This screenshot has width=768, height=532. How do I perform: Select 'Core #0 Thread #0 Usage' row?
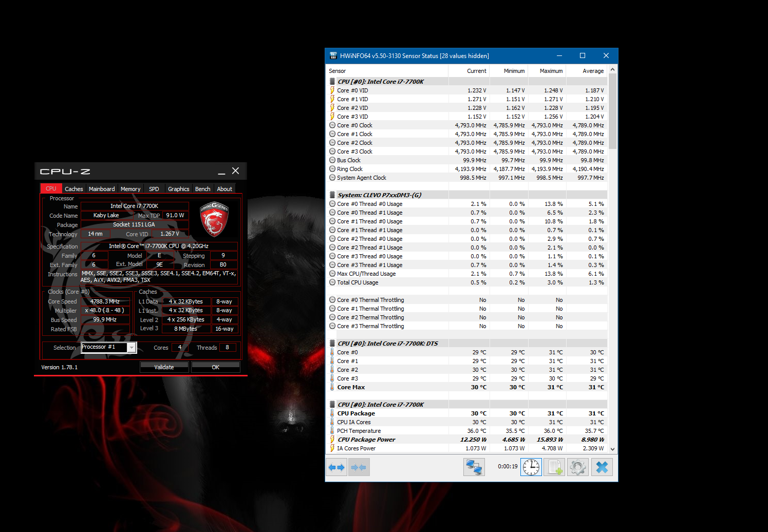click(x=466, y=204)
